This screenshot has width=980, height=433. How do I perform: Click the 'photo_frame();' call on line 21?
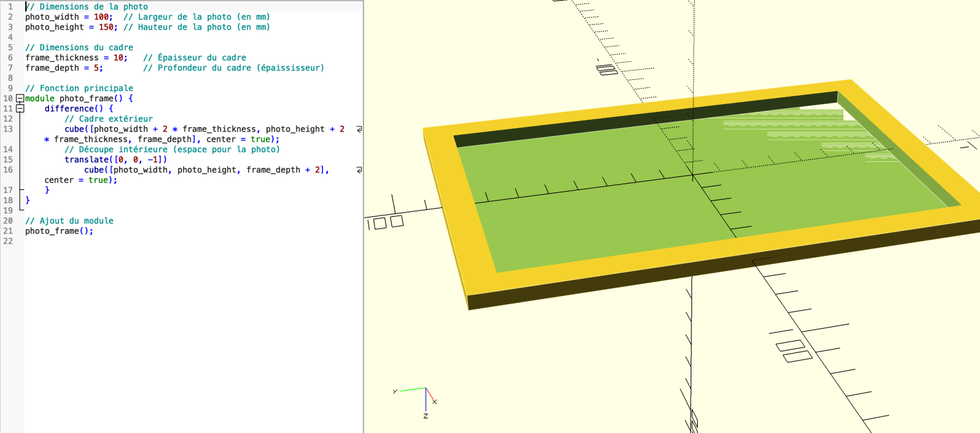(60, 231)
